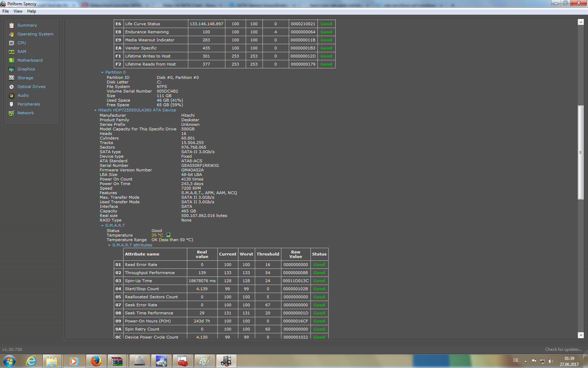The image size is (588, 368).
Task: Click the network tray icon
Action: tap(542, 361)
